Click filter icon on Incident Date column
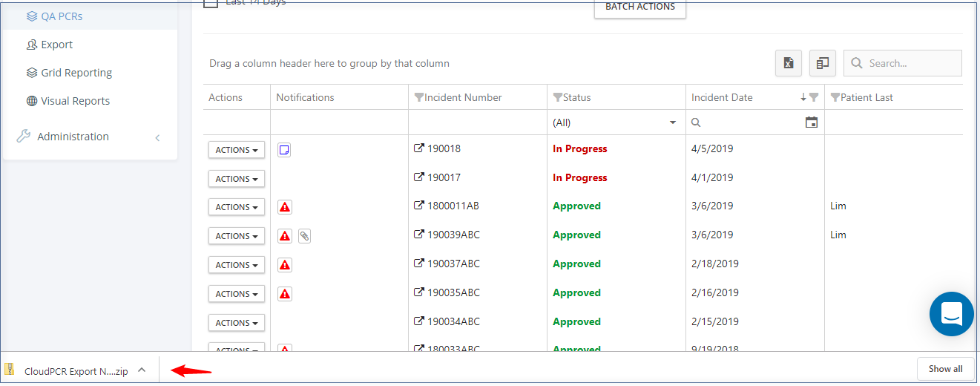 click(x=814, y=97)
